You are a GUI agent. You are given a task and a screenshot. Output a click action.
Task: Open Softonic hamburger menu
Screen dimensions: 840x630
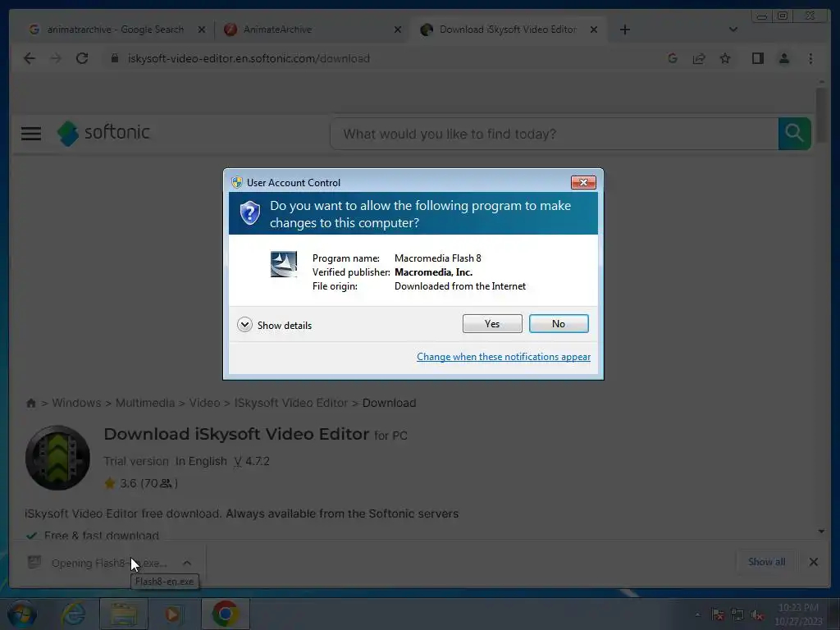click(31, 134)
